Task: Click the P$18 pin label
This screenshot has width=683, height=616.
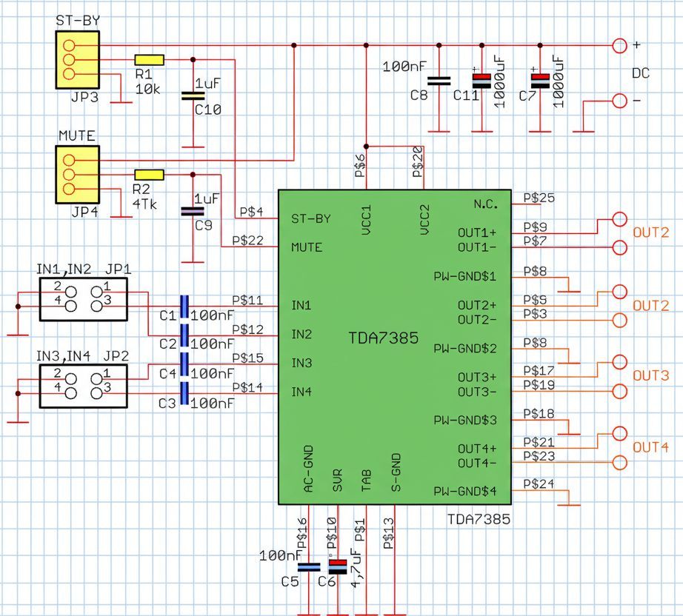Action: click(x=539, y=414)
